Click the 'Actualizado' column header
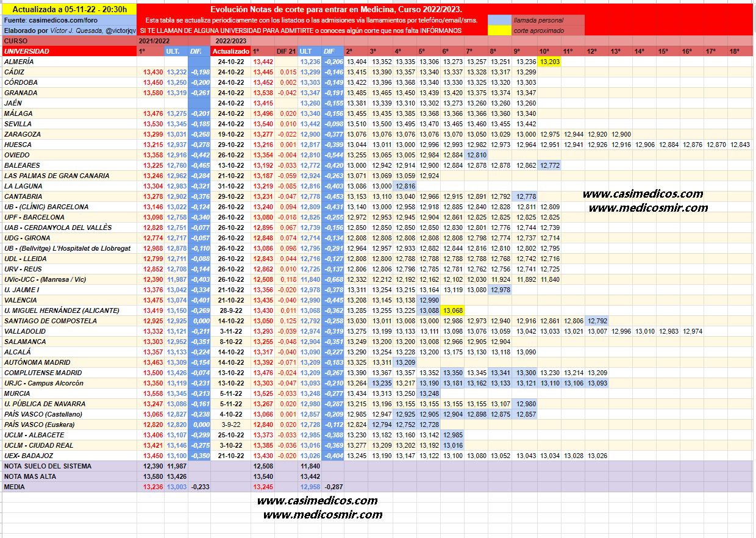 230,51
